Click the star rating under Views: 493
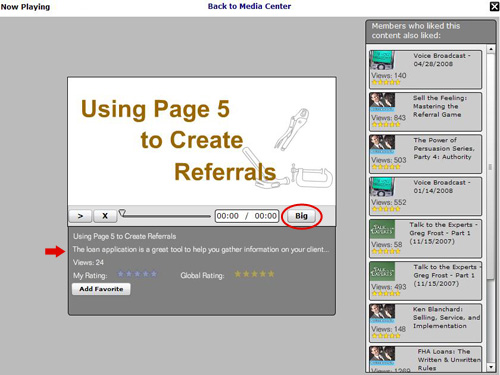The image size is (500, 375). tap(386, 294)
